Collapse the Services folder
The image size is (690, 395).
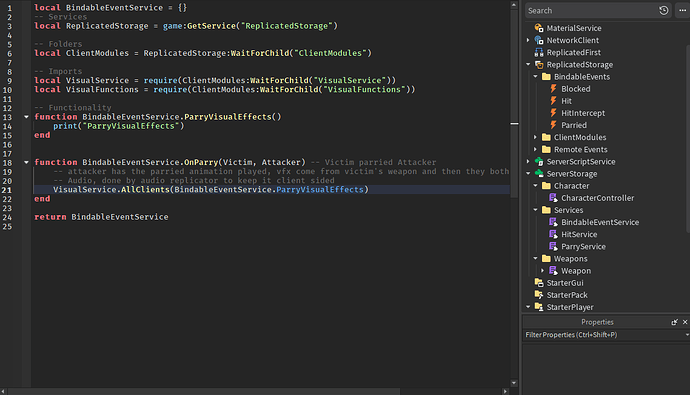pos(535,210)
